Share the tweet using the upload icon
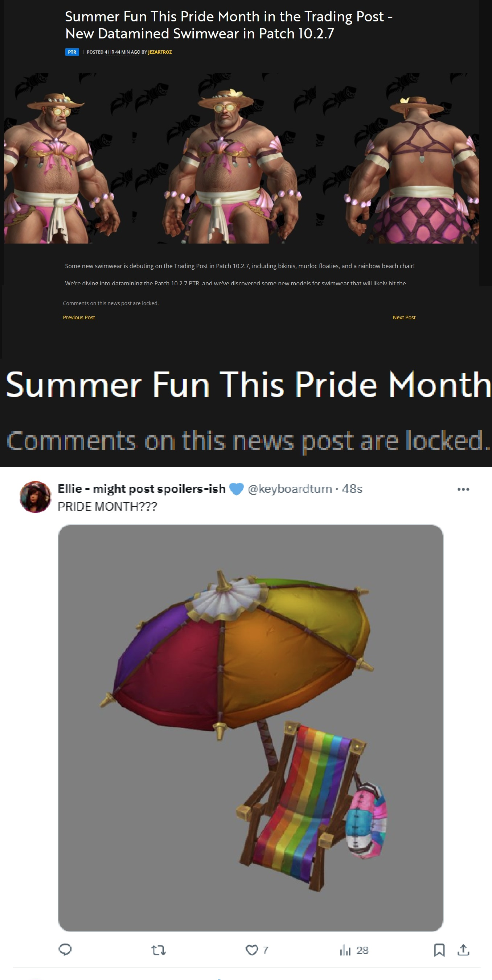 pos(463,950)
